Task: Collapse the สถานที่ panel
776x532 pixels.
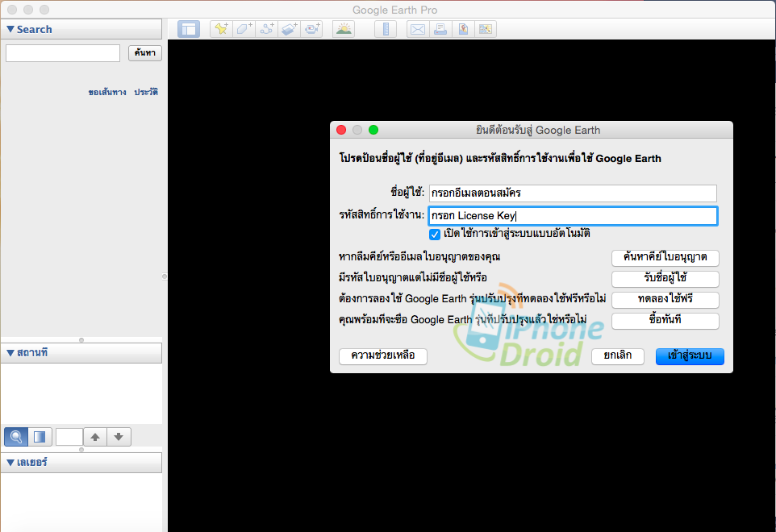Action: click(x=10, y=353)
